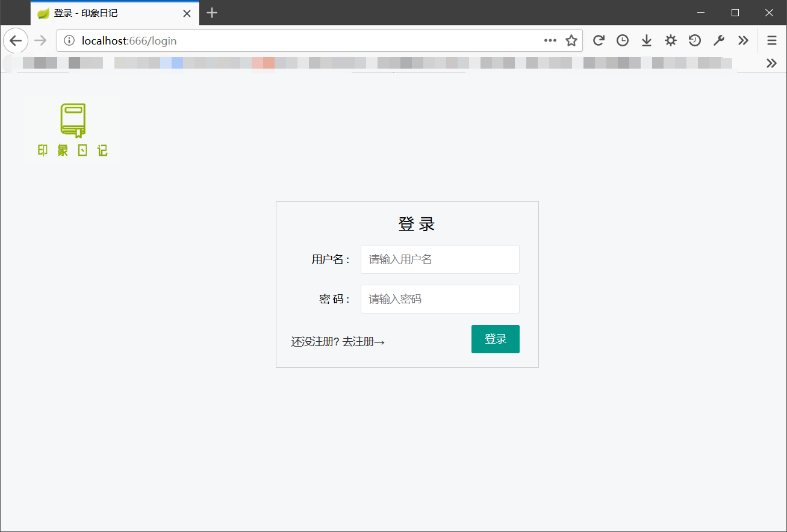The image size is (787, 532).
Task: Open the Firefox hamburger menu
Action: coord(771,40)
